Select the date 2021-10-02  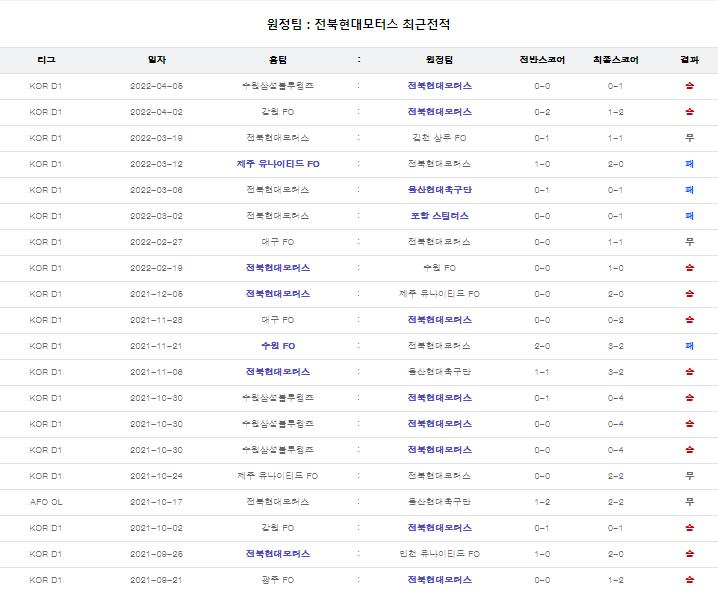157,528
